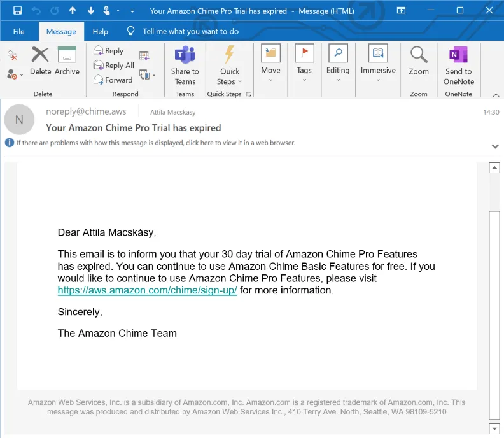Open Touch/Mouse mode dropdown arrow
Image resolution: width=504 pixels, height=438 pixels.
point(118,11)
